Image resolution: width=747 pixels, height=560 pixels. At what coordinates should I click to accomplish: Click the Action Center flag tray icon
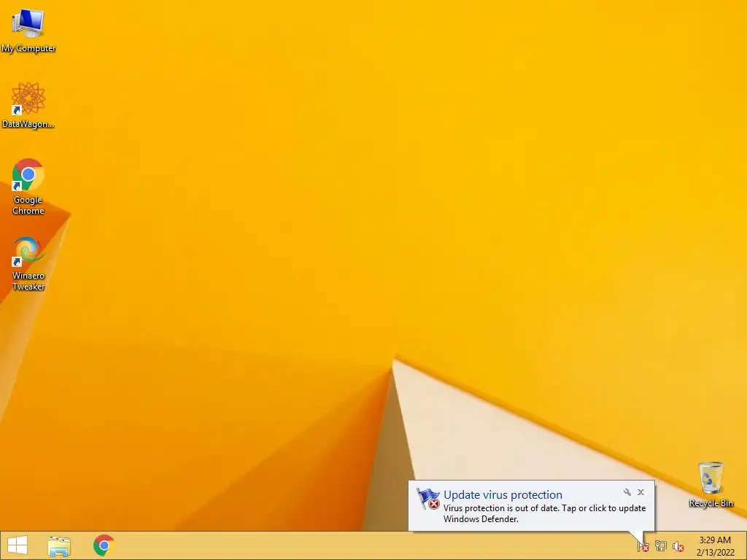pos(643,546)
